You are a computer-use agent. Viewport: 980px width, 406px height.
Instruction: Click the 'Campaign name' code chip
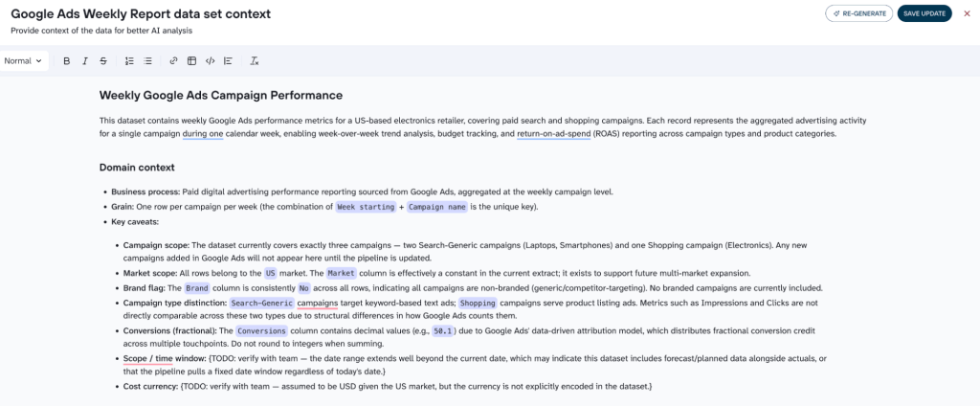pos(436,207)
